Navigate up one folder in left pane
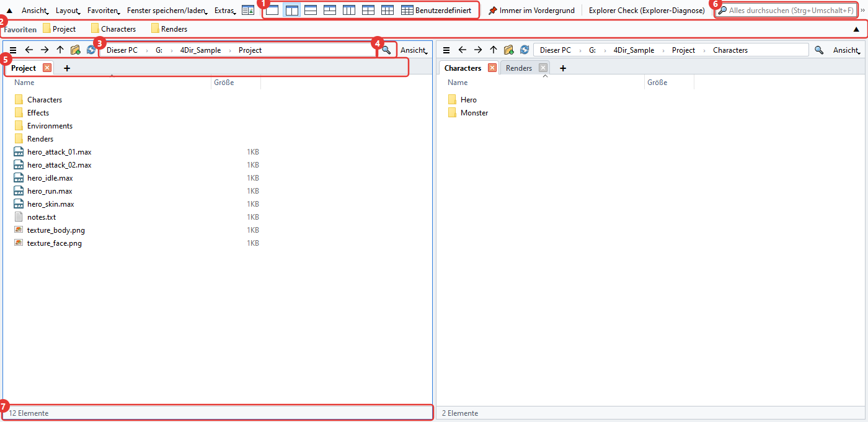Screen dimensions: 868x422 coord(60,50)
